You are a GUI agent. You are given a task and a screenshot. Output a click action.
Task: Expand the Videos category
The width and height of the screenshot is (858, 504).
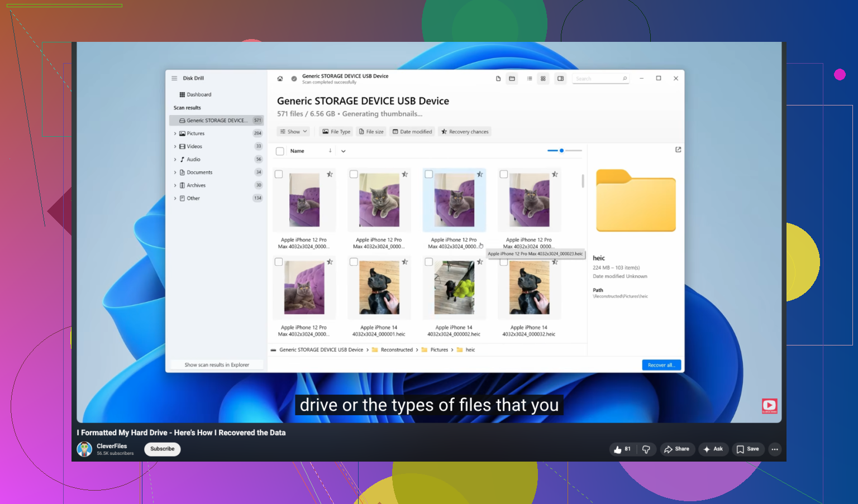(x=175, y=146)
